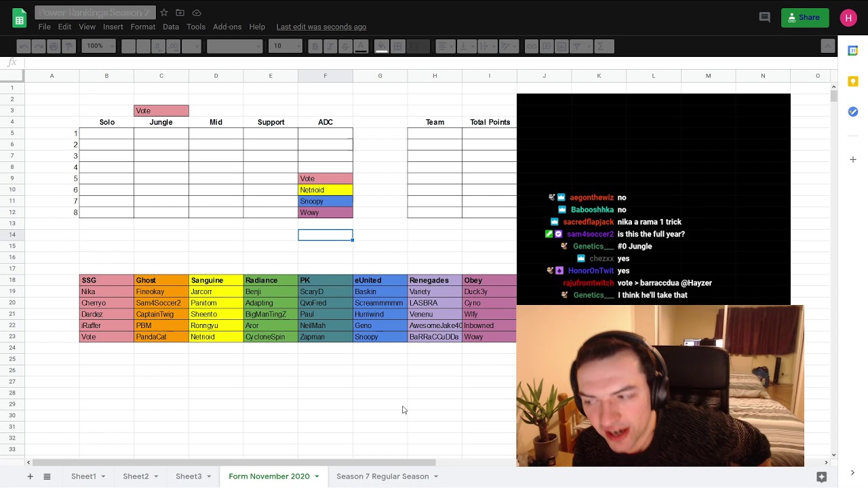Open the File menu
Image resolution: width=868 pixels, height=488 pixels.
(45, 27)
